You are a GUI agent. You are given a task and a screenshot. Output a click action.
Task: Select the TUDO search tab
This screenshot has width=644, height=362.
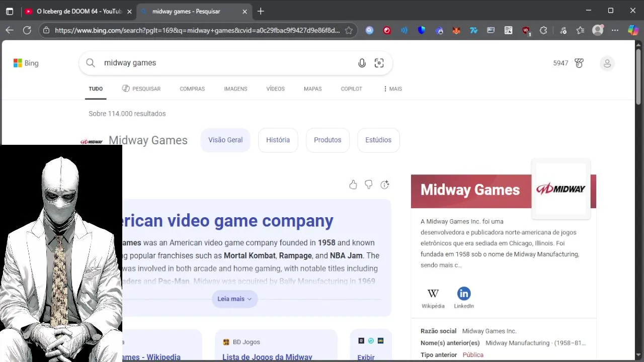pos(96,88)
